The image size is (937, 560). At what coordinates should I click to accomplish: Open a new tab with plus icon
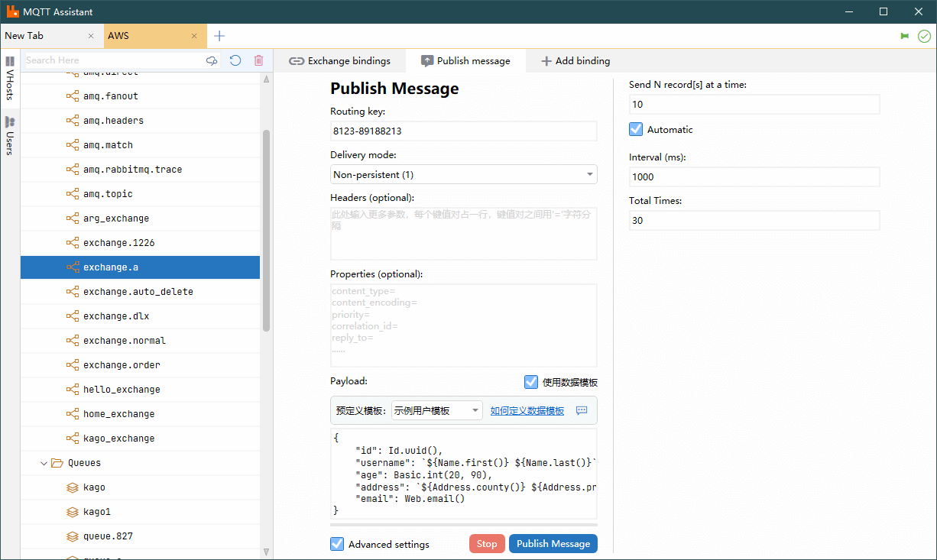(219, 36)
